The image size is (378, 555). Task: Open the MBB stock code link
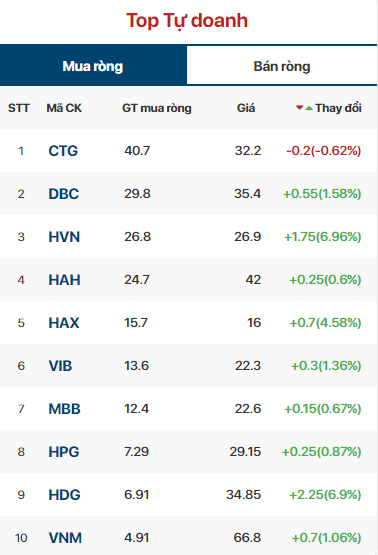point(64,409)
